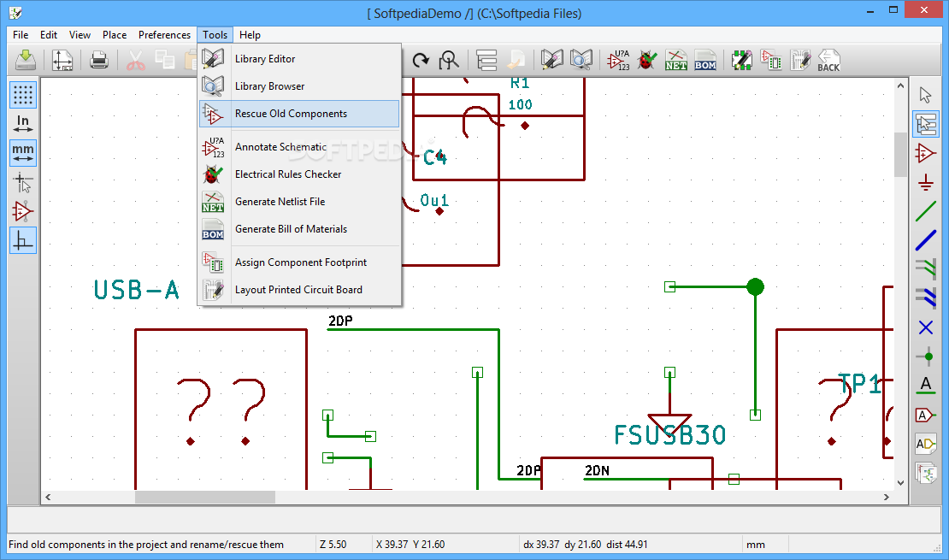Screen dimensions: 949x560
Task: Select the Place bus blue line tool
Action: coord(925,240)
